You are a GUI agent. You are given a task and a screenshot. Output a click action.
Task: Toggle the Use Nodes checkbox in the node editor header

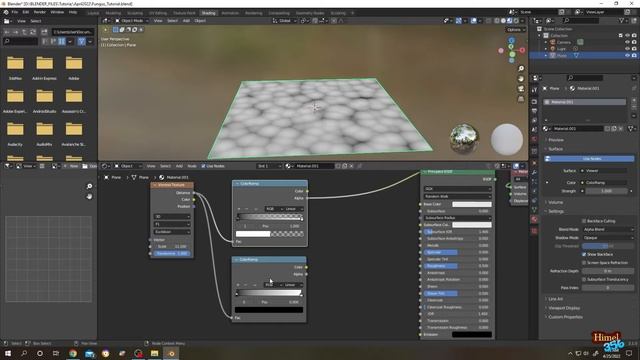coord(203,166)
